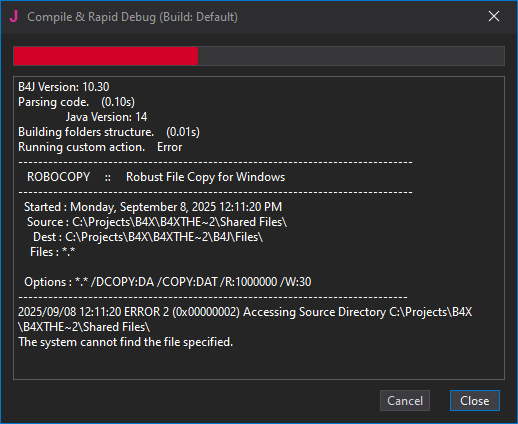The height and width of the screenshot is (424, 518).
Task: Select the Java Version 14 line
Action: (106, 117)
